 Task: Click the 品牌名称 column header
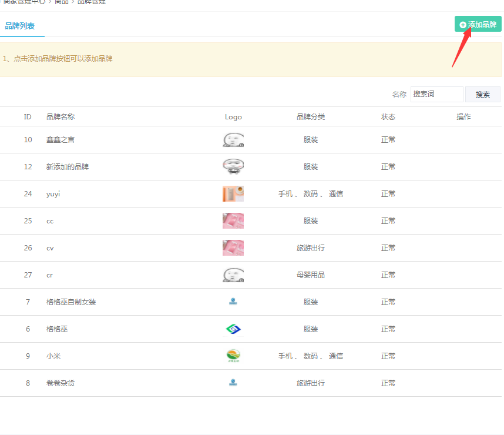click(x=61, y=117)
